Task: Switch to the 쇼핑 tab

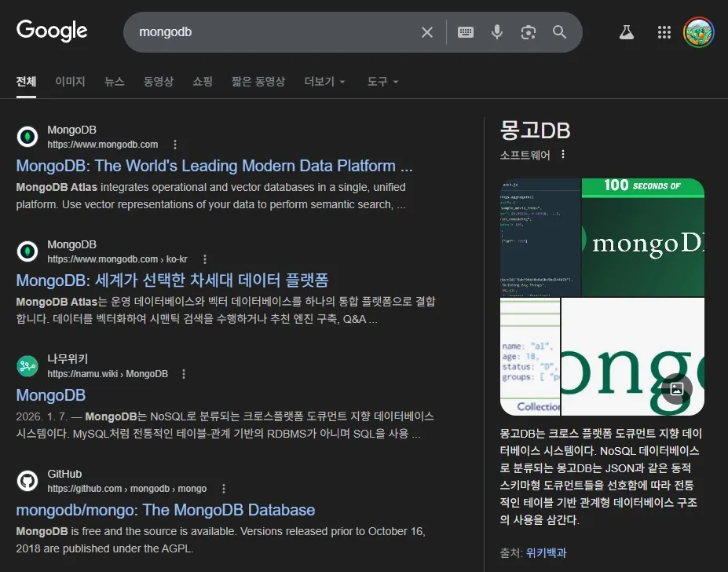Action: (203, 82)
